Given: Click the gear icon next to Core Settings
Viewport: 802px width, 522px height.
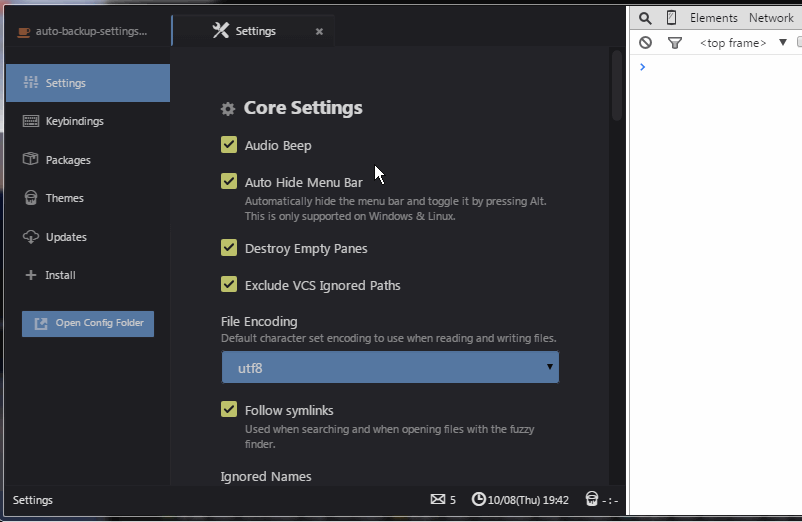Looking at the screenshot, I should point(228,108).
